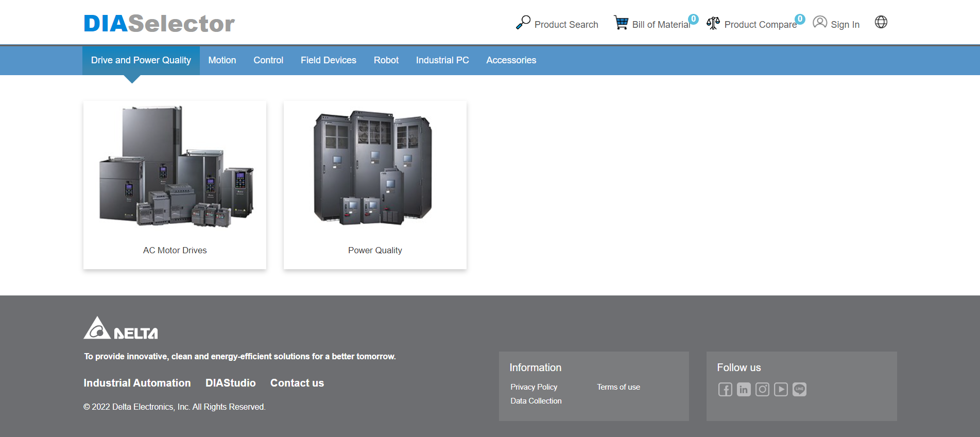Open Delta's LinkedIn page icon

tap(744, 390)
